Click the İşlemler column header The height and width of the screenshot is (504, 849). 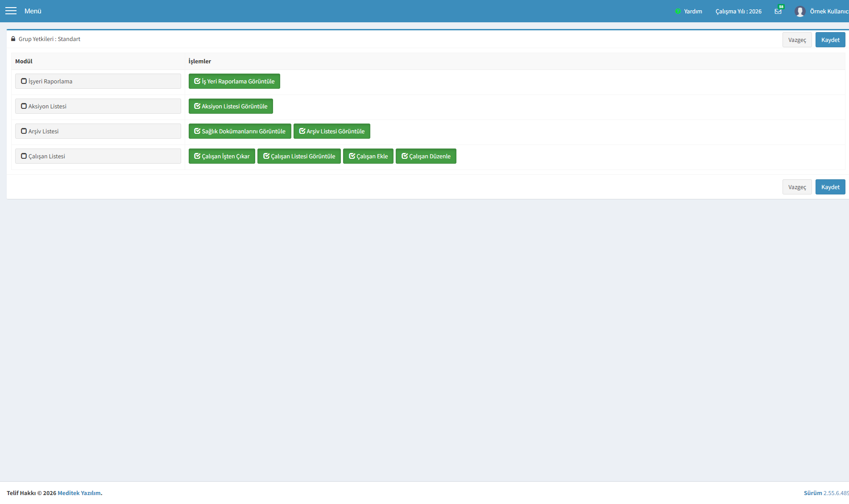[199, 61]
